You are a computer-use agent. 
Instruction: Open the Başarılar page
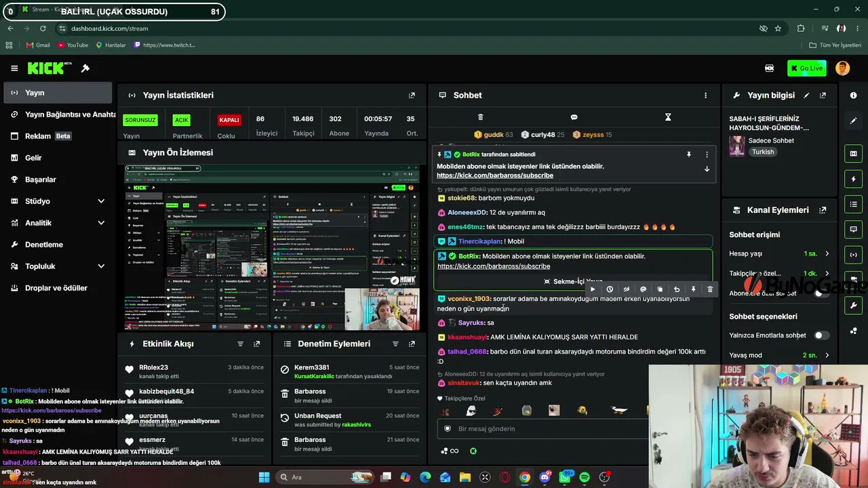(x=57, y=180)
